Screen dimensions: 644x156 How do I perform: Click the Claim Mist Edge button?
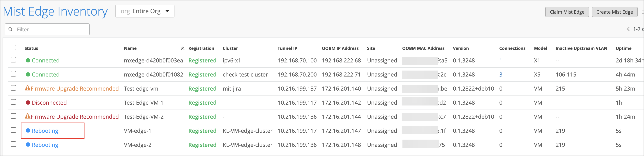pos(567,12)
